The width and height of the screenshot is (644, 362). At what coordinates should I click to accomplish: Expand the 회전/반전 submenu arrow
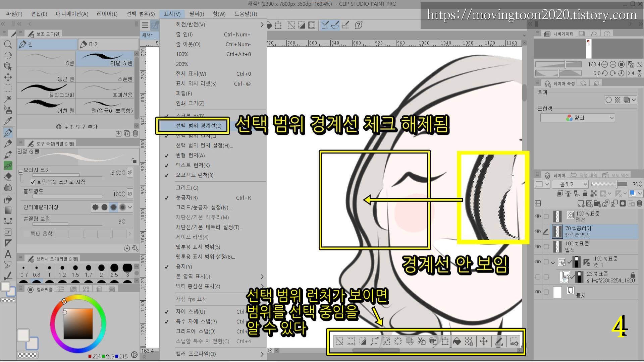click(x=262, y=24)
